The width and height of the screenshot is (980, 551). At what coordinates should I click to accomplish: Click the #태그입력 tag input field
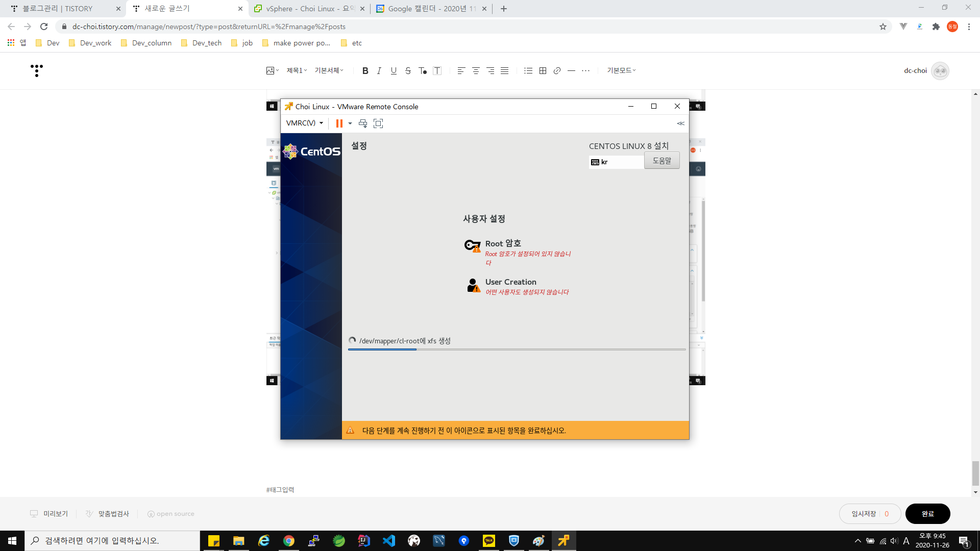pyautogui.click(x=280, y=490)
